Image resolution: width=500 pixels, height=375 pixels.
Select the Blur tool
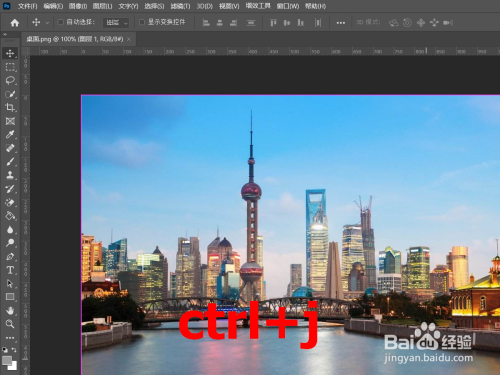coord(10,229)
